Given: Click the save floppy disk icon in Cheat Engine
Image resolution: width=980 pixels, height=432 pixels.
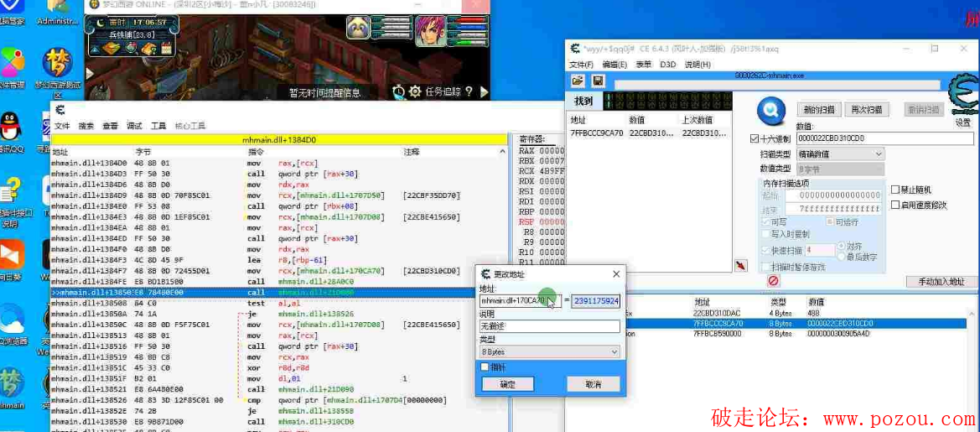Looking at the screenshot, I should point(598,81).
